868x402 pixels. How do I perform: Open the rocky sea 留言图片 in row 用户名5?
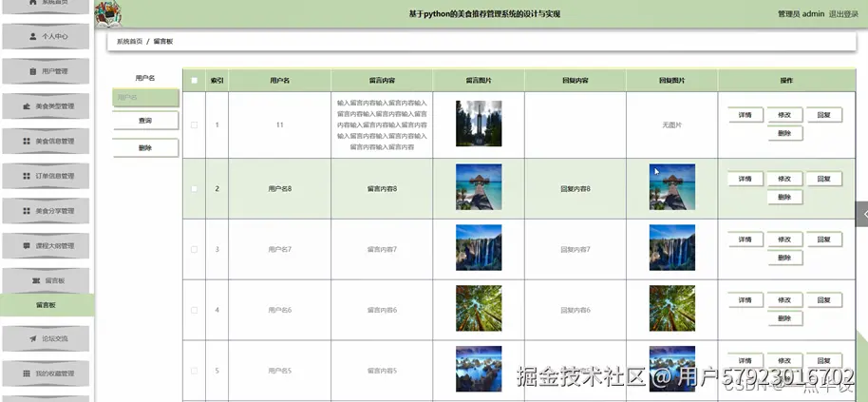479,369
